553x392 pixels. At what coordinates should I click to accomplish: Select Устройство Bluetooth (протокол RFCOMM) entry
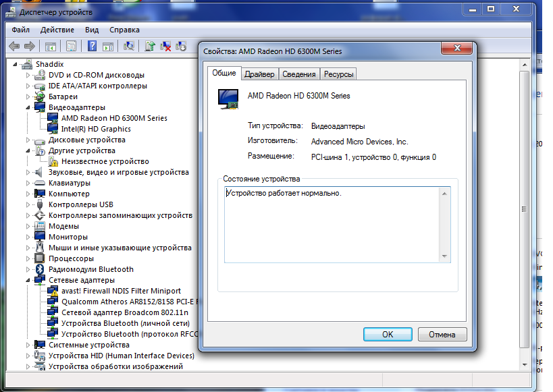tap(130, 334)
